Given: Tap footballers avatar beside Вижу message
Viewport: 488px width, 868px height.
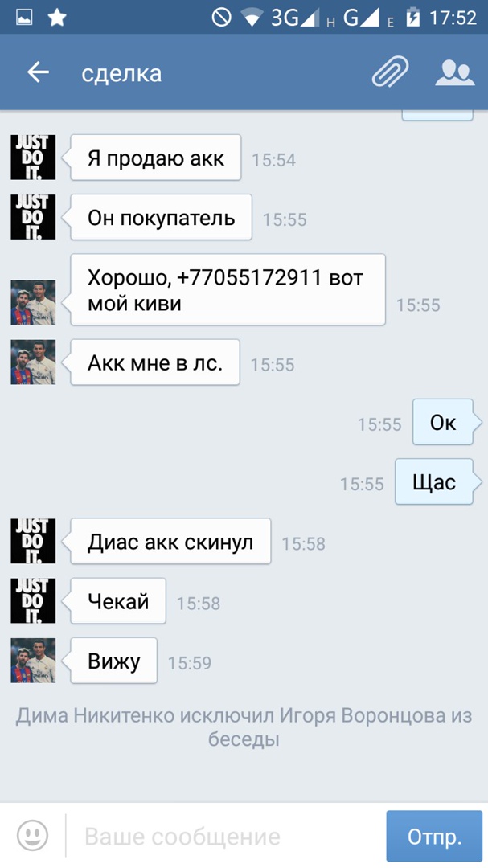Looking at the screenshot, I should [x=33, y=661].
